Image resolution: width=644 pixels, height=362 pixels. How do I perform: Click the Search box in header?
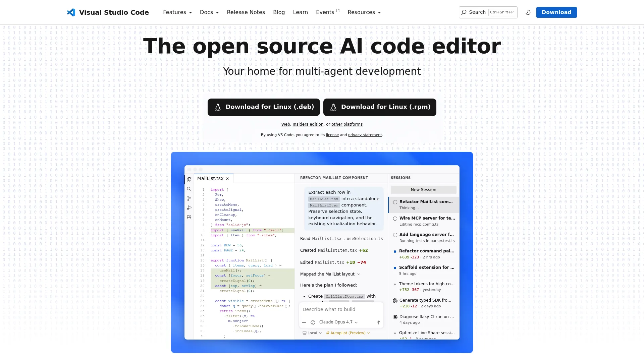(488, 12)
